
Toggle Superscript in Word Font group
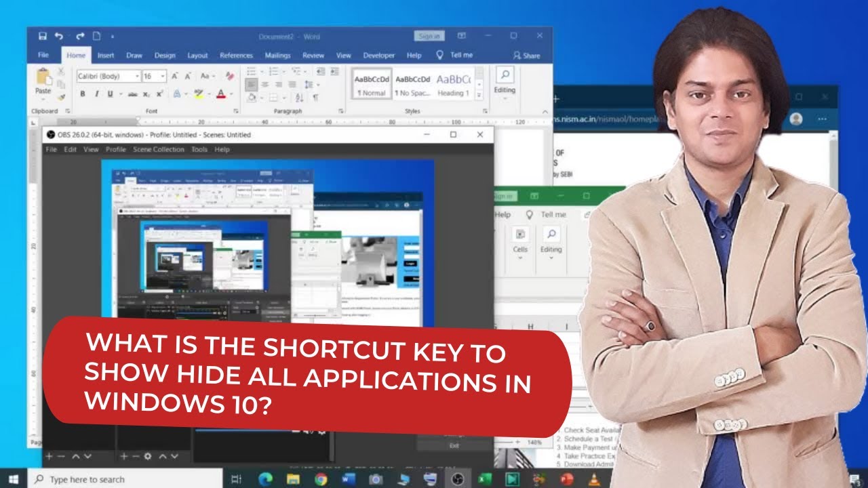point(159,94)
